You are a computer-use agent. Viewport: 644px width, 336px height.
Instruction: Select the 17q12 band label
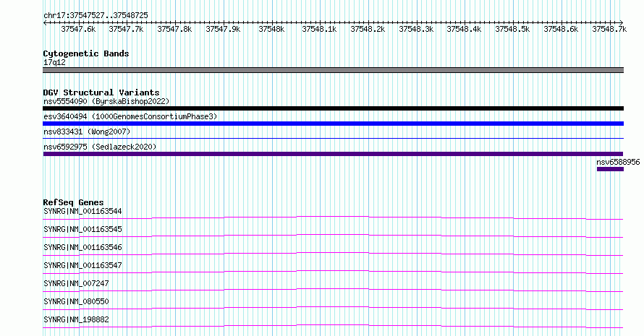(54, 62)
